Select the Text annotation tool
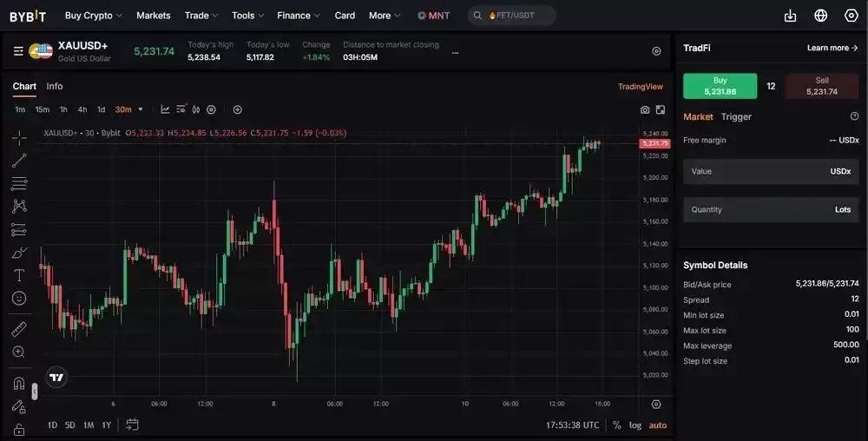This screenshot has width=868, height=441. pos(19,275)
